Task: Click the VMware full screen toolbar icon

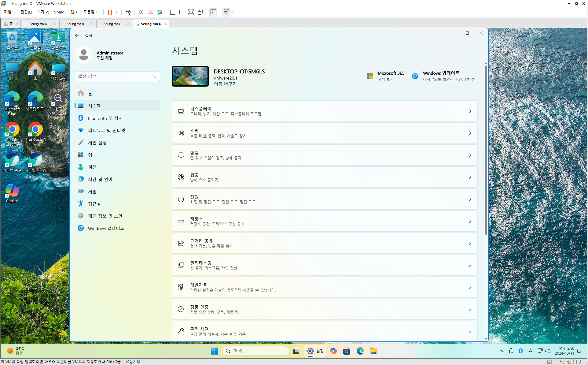Action: click(191, 12)
